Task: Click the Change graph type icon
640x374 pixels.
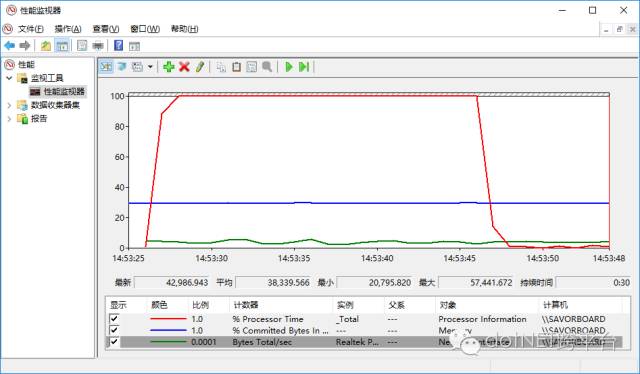Action: [x=137, y=67]
